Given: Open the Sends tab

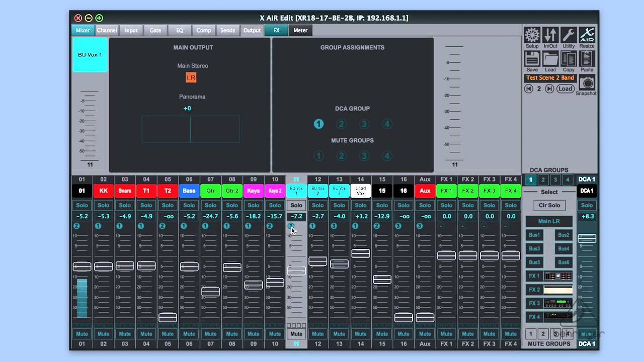Looking at the screenshot, I should [228, 31].
